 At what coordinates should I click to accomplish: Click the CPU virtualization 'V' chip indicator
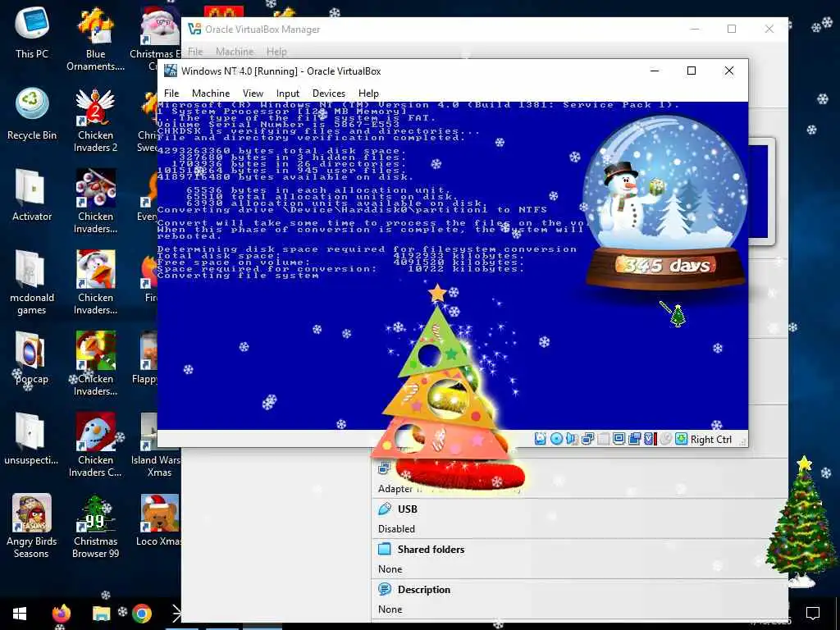[x=649, y=439]
